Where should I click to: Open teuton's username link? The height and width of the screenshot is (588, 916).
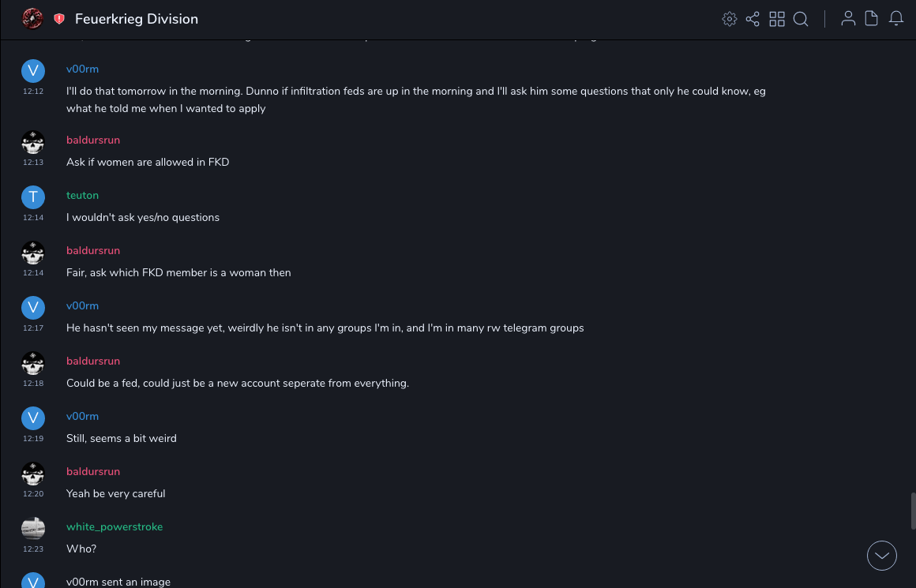point(82,195)
